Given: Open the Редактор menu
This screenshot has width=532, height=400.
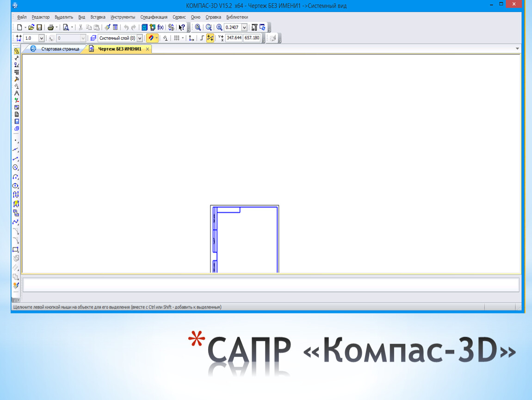Looking at the screenshot, I should click(x=41, y=17).
